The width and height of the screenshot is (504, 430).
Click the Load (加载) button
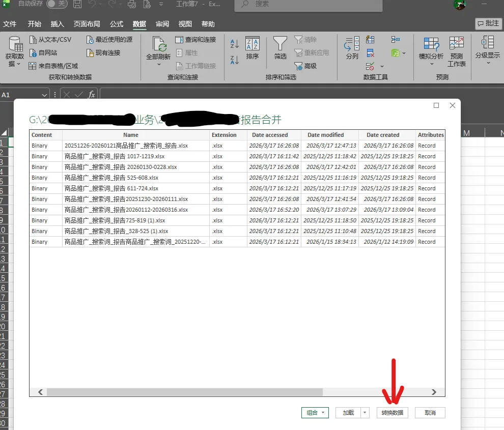click(x=348, y=413)
